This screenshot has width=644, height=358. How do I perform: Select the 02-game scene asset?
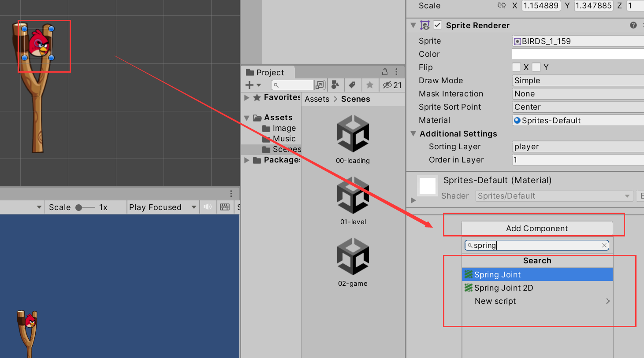353,263
